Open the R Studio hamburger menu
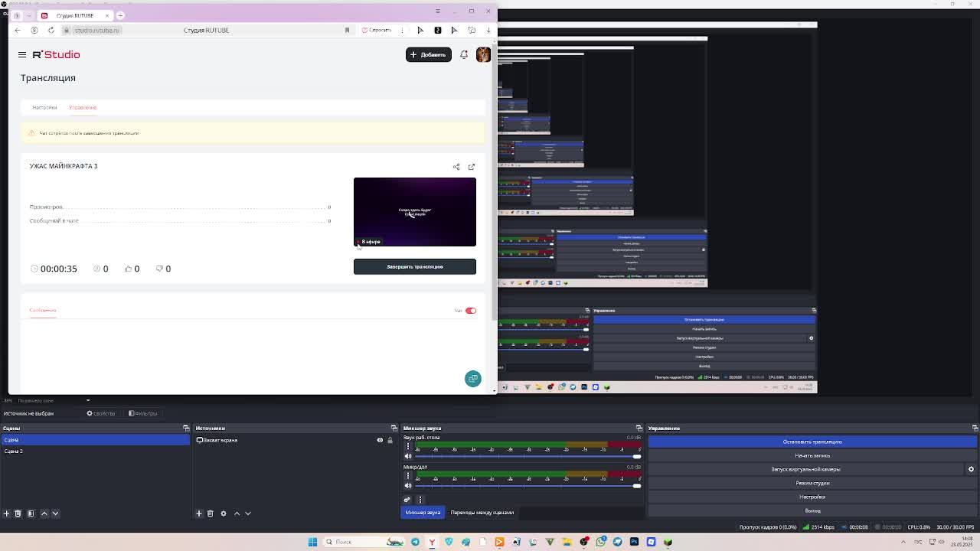 [22, 54]
